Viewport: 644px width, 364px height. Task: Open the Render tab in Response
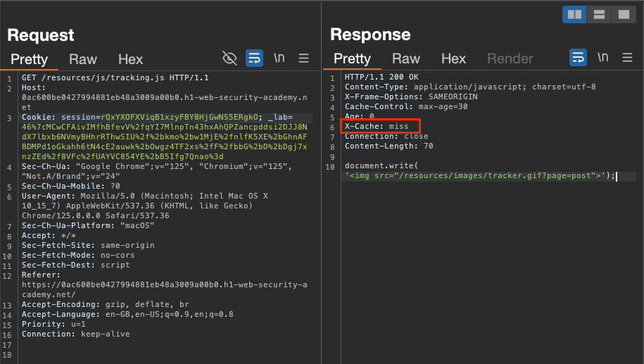[x=510, y=58]
